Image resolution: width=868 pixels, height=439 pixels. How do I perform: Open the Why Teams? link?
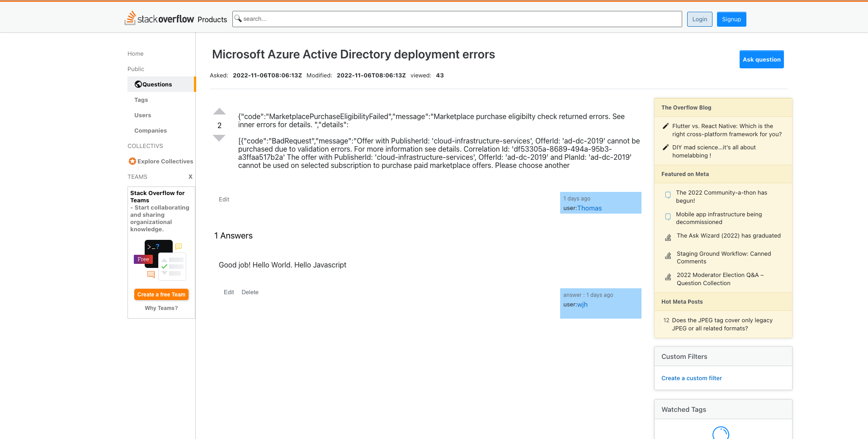coord(161,308)
